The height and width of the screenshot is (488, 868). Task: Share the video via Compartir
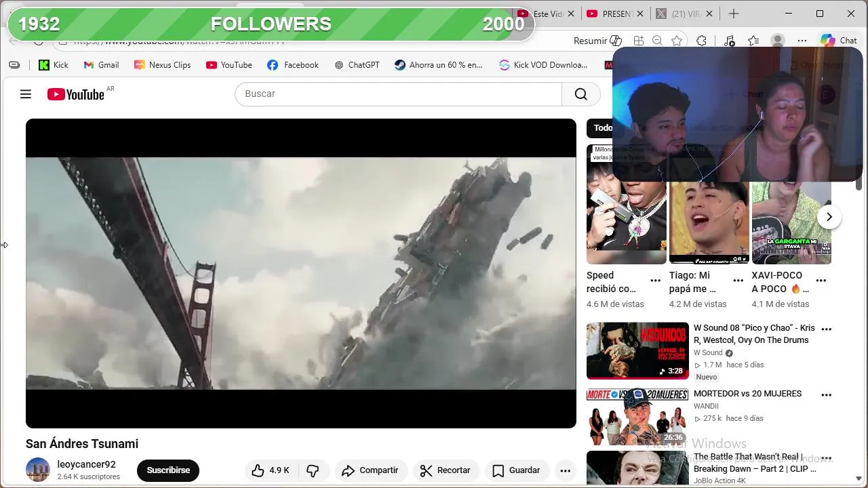pyautogui.click(x=370, y=470)
